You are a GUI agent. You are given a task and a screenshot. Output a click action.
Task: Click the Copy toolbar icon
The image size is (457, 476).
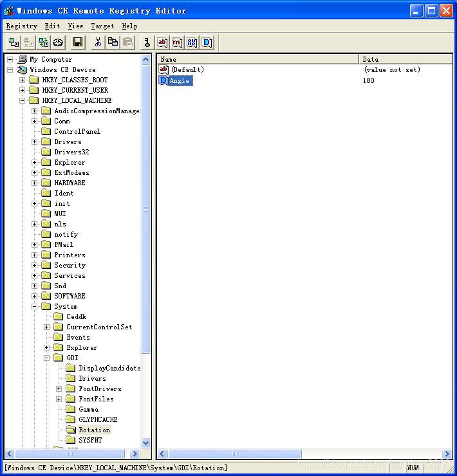click(x=113, y=42)
